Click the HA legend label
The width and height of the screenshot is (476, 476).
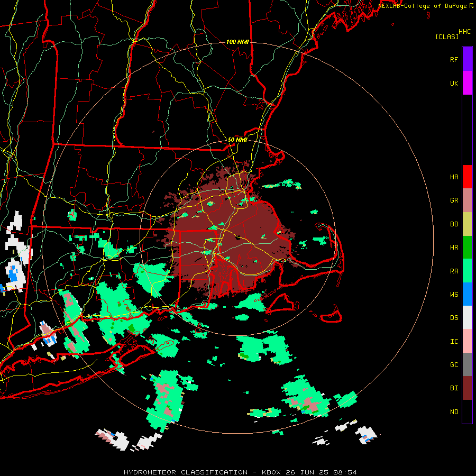[454, 177]
